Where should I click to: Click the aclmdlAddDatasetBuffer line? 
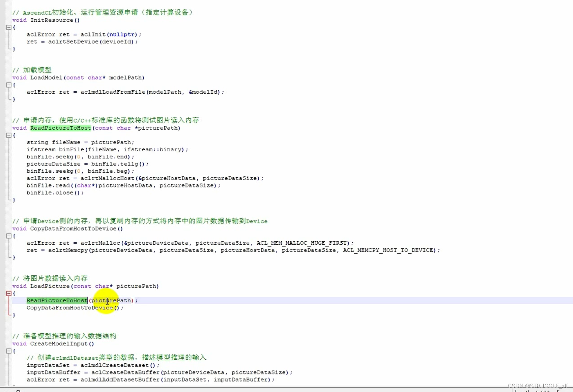150,380
